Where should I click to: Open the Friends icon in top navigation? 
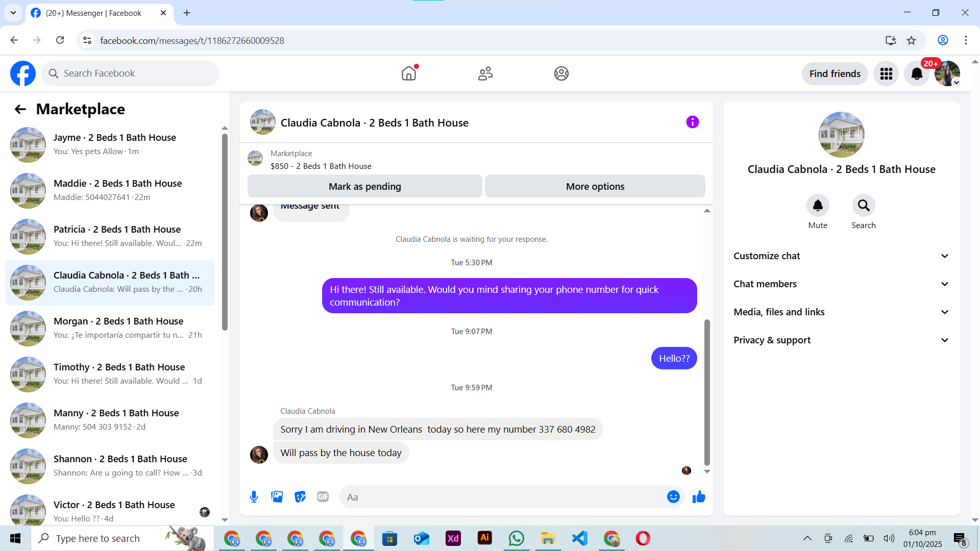pos(485,73)
